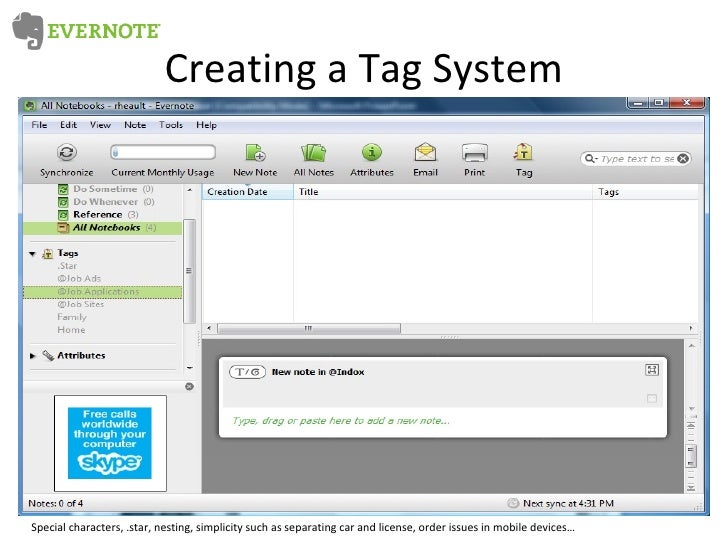The image size is (728, 546).
Task: Click the Reference notebook icon
Action: pos(63,215)
